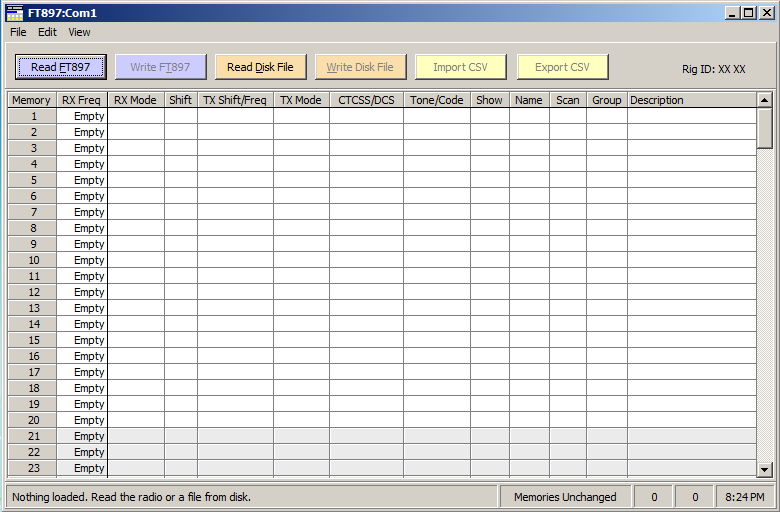
Task: Select memory row number 10
Action: pos(32,260)
